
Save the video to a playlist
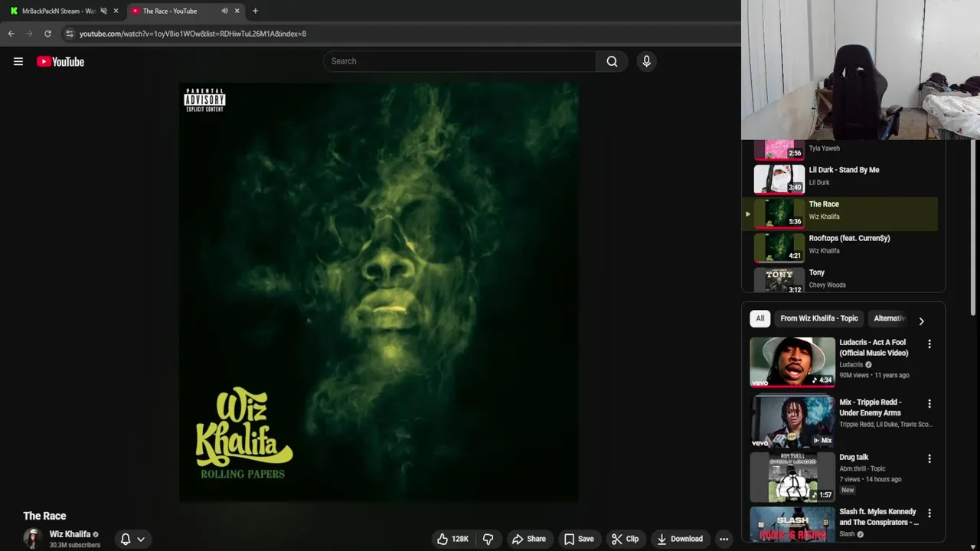(x=579, y=539)
